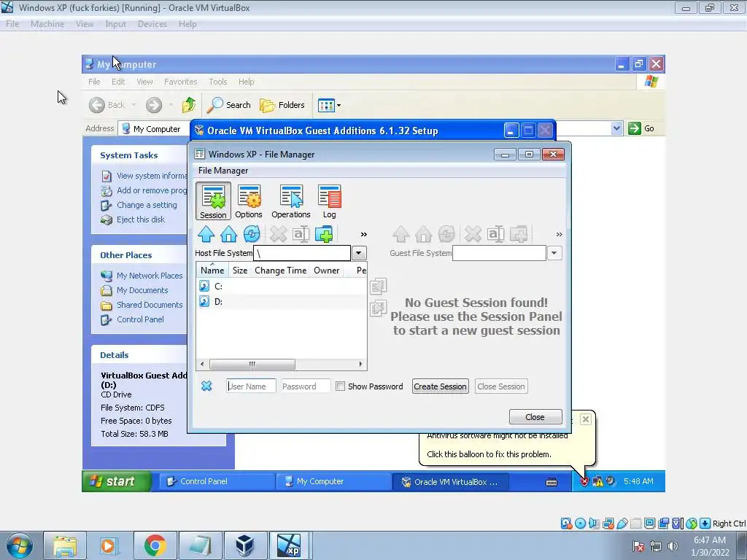Click right arrow of host list scrollbar
This screenshot has width=747, height=560.
point(360,365)
